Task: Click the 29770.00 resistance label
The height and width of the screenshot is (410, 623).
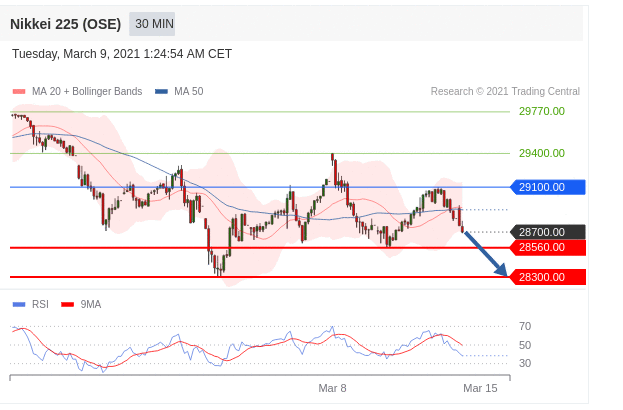Action: 542,111
